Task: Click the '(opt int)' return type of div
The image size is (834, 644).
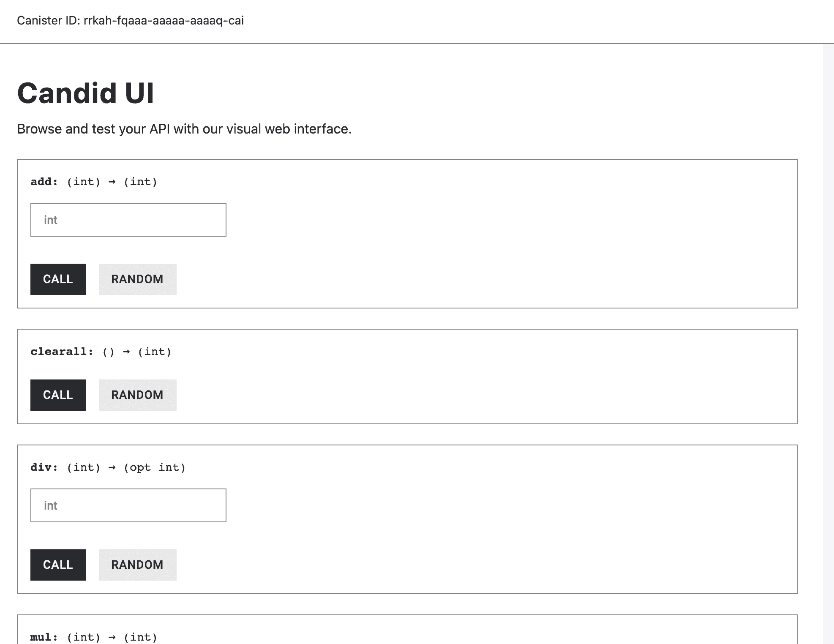Action: 155,467
